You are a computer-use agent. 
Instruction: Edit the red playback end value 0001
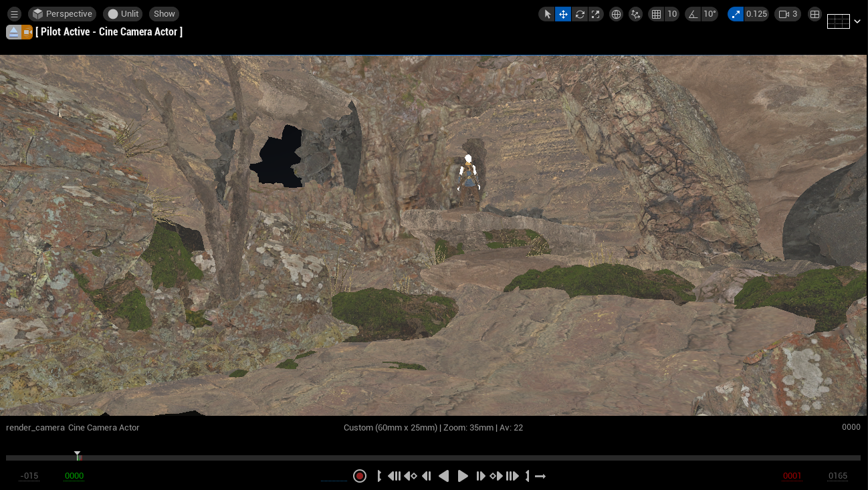point(792,476)
